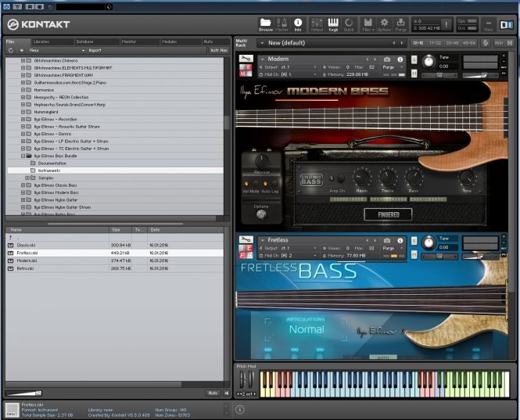The height and width of the screenshot is (420, 520).
Task: Click the panic exclamation button
Action: coord(446,24)
